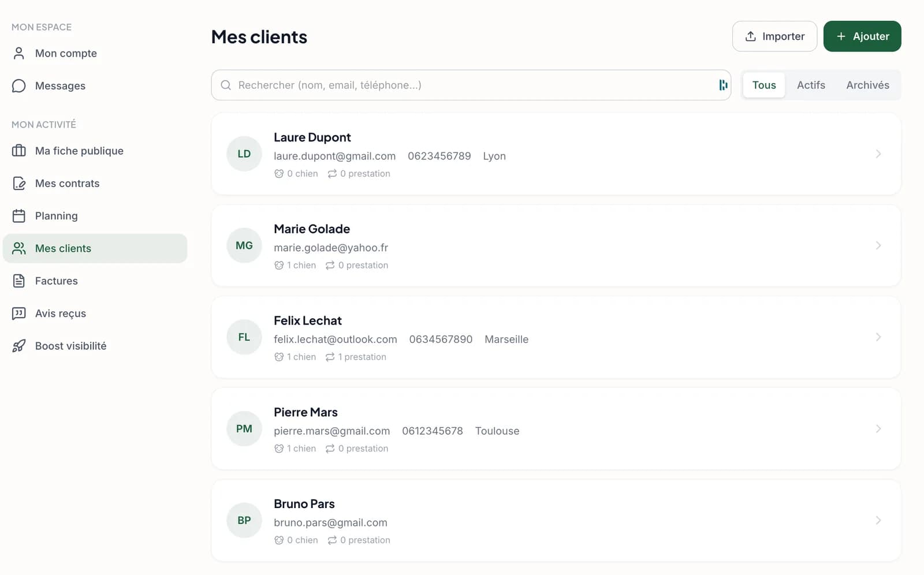Click the FL avatar for Felix Lechat

[244, 337]
